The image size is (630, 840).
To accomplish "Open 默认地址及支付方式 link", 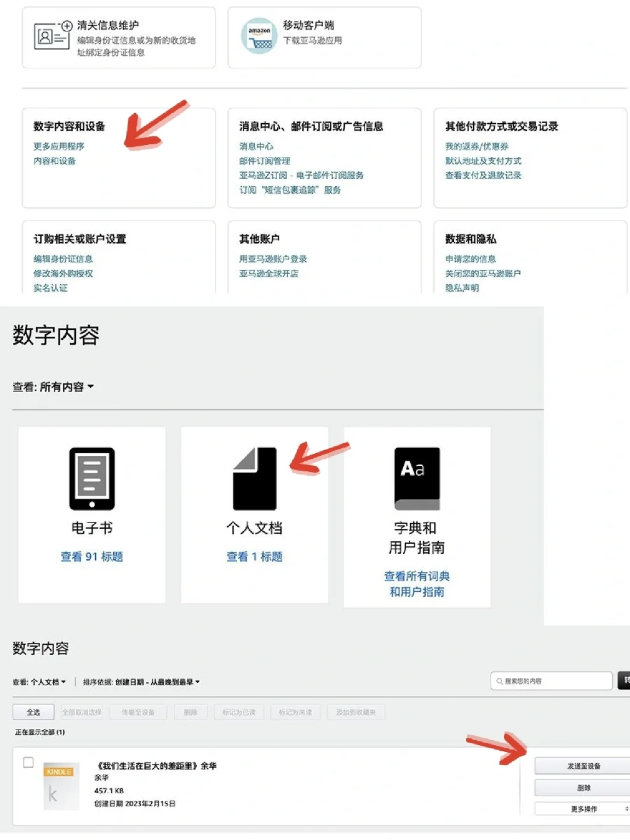I will click(483, 161).
